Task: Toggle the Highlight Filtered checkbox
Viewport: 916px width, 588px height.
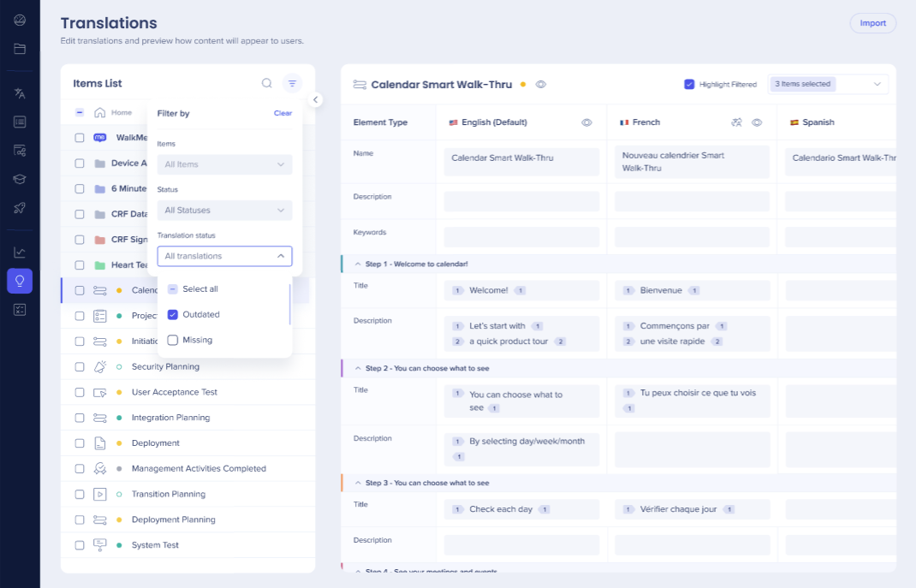Action: [x=689, y=84]
